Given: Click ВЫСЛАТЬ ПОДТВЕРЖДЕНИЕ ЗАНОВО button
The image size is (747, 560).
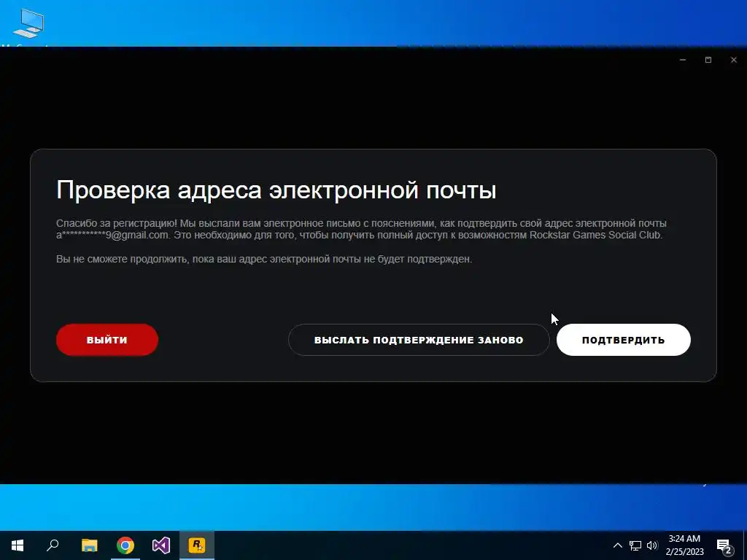Looking at the screenshot, I should [419, 340].
